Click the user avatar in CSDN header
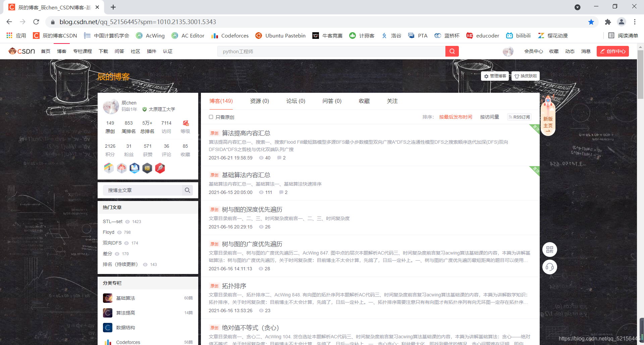Viewport: 644px width, 345px height. tap(508, 51)
